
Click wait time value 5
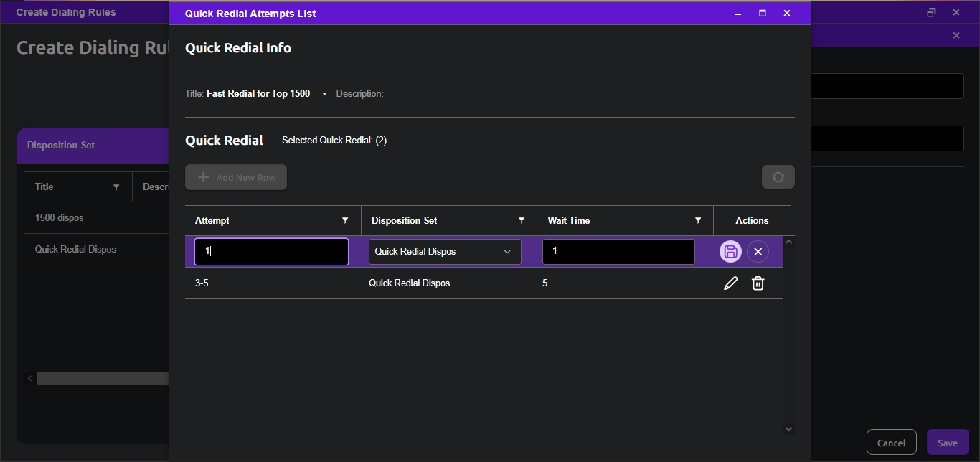click(x=545, y=283)
